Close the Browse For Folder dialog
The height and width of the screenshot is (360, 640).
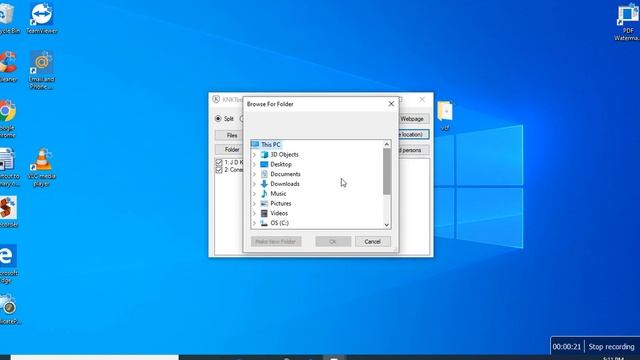[x=391, y=104]
